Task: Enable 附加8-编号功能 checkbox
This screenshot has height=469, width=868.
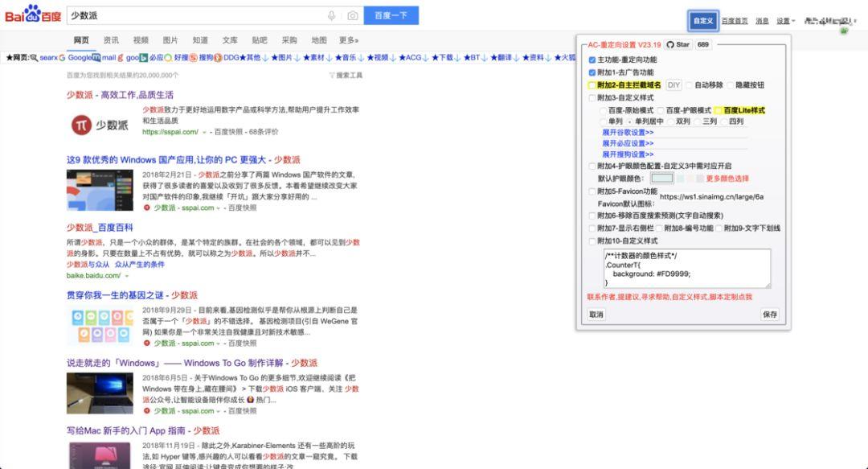Action: tap(659, 228)
